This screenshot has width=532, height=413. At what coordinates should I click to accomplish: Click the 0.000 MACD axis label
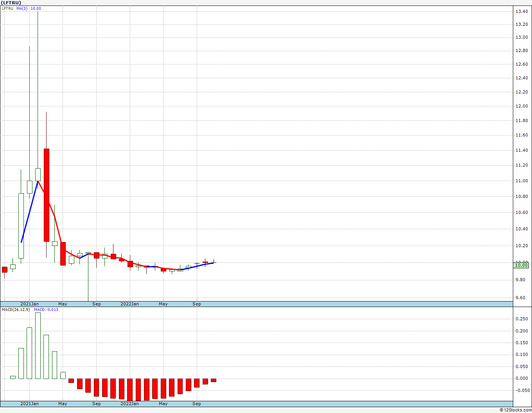click(x=521, y=378)
